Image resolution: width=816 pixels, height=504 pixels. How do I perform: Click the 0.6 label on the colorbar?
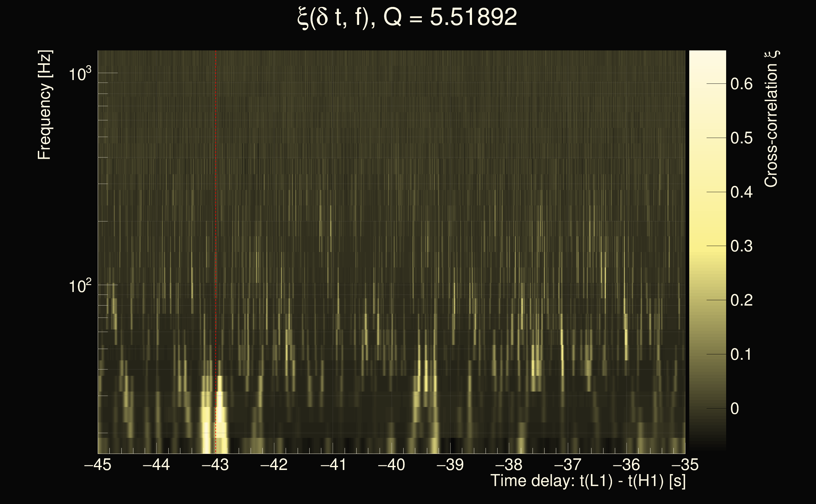point(741,84)
